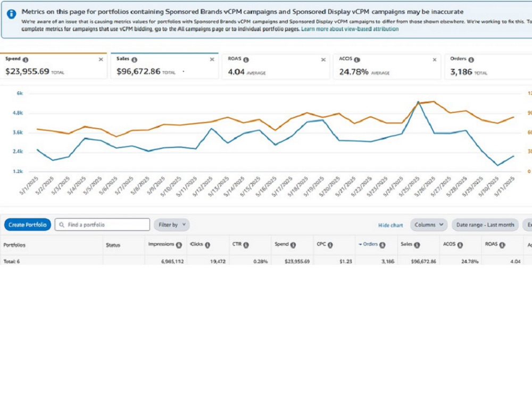
Task: Click the CPC column header label
Action: [x=321, y=244]
